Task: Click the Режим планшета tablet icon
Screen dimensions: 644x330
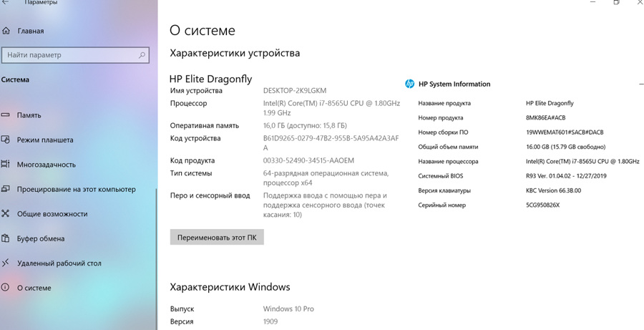Action: [5, 140]
